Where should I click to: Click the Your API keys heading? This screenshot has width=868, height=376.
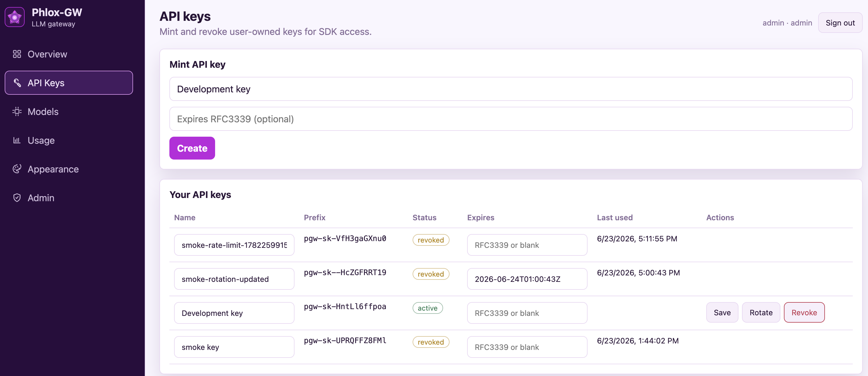(x=200, y=194)
